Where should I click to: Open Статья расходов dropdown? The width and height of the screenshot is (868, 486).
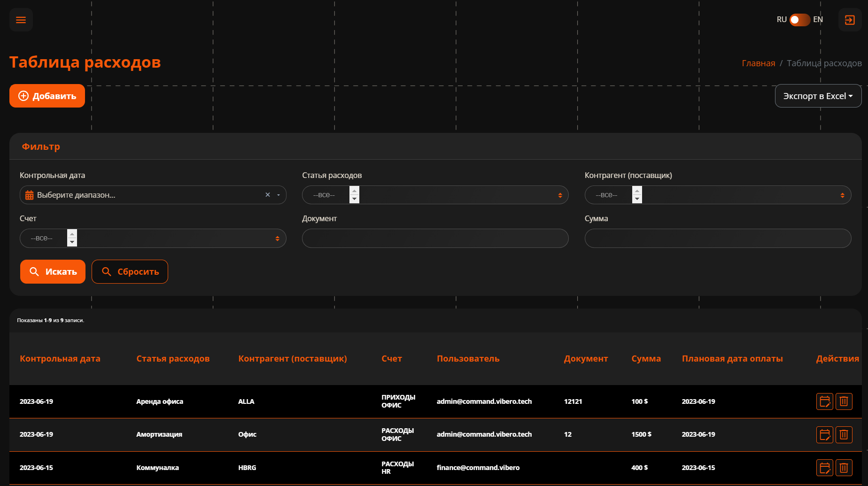pyautogui.click(x=435, y=195)
